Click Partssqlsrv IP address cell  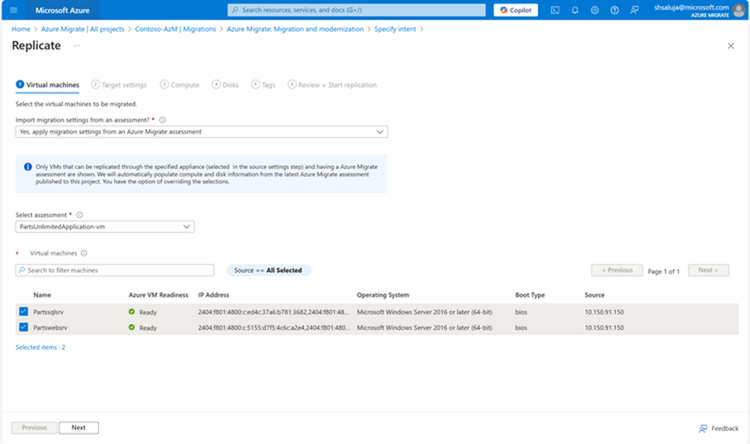274,312
